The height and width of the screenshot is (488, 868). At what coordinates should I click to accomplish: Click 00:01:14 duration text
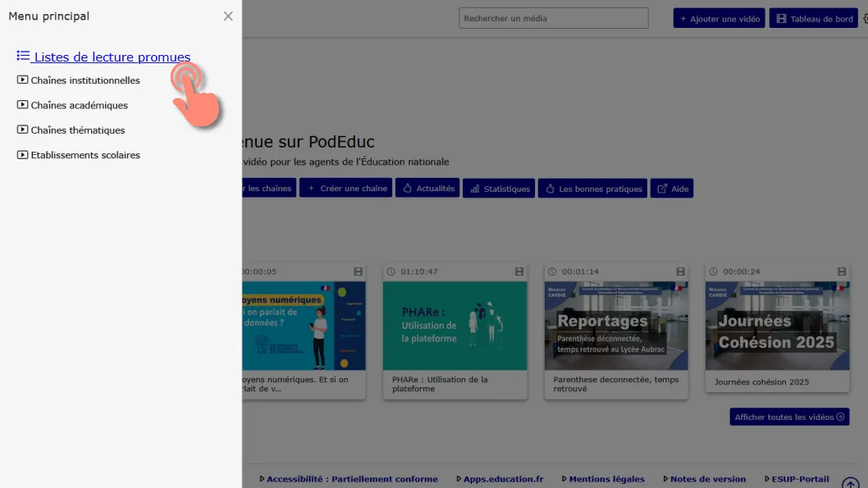[x=580, y=271]
